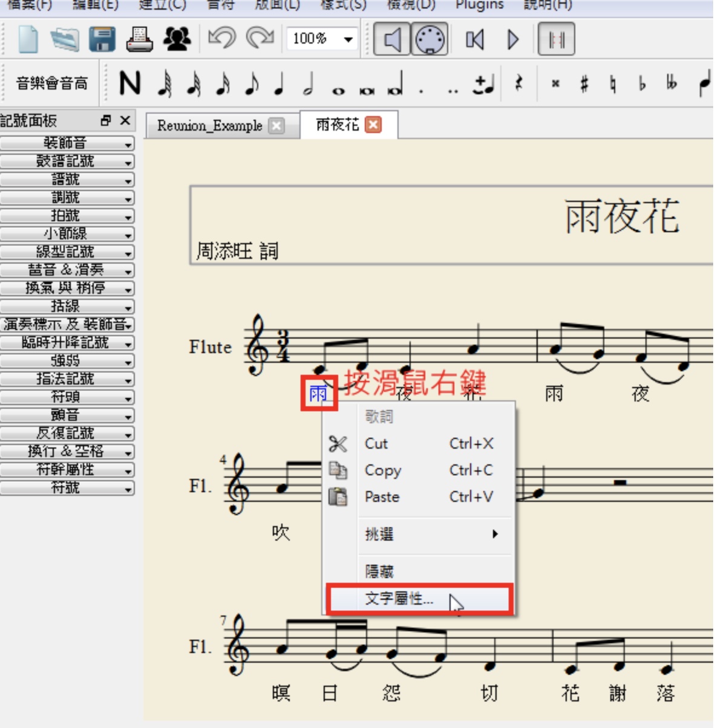715x728 pixels.
Task: Insert a rest with the rest icon
Action: (x=518, y=83)
